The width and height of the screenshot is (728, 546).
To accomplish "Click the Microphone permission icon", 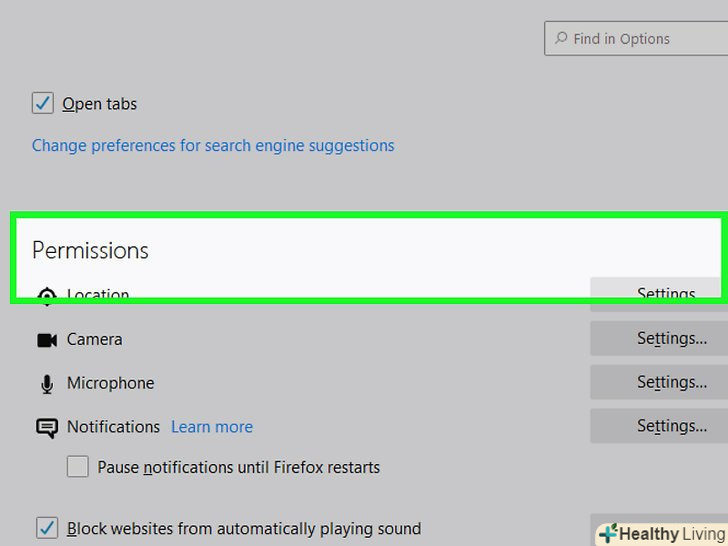I will [46, 384].
